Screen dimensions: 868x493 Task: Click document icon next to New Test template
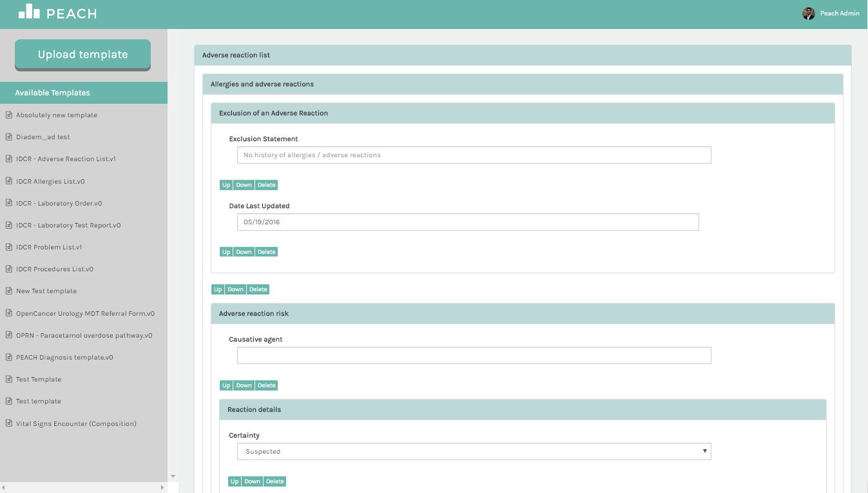[x=9, y=291]
